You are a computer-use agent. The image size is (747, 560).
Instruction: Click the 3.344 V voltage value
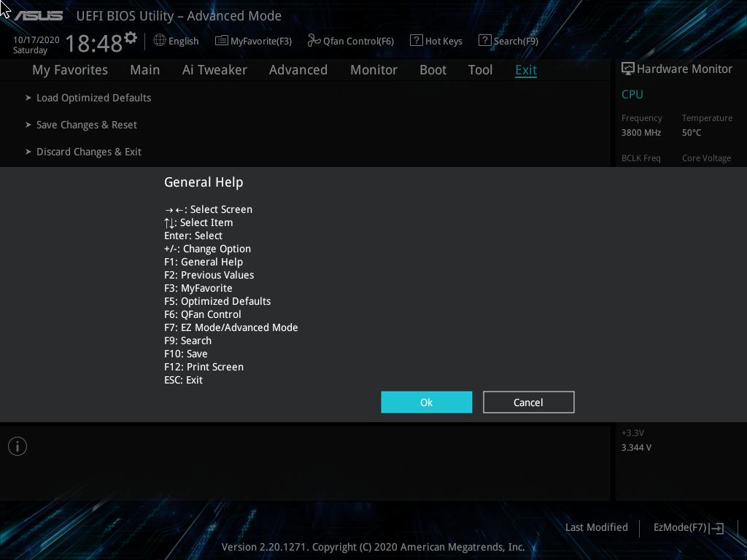pos(636,448)
